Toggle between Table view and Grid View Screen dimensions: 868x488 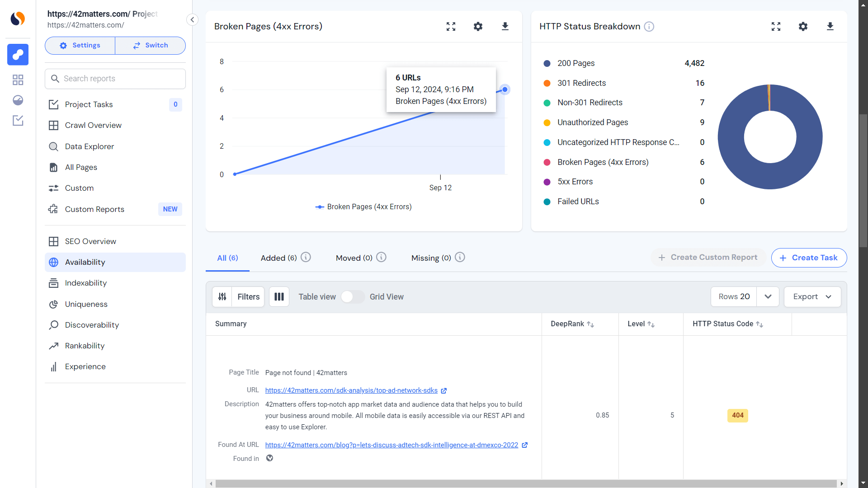tap(352, 297)
